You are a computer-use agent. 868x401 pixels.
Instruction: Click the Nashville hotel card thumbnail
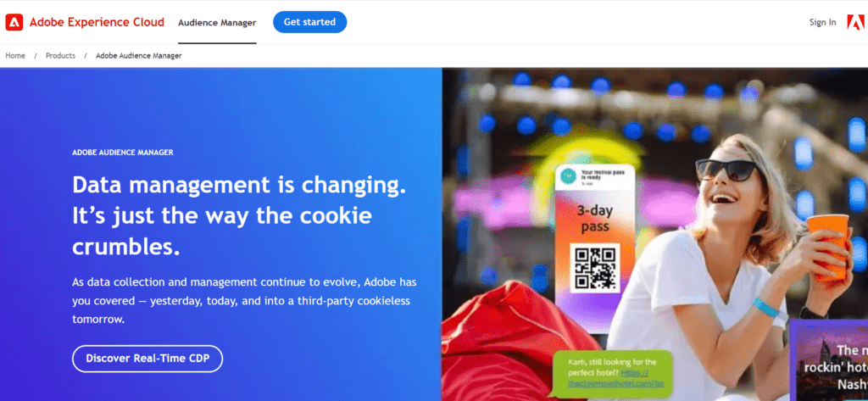[x=829, y=360]
